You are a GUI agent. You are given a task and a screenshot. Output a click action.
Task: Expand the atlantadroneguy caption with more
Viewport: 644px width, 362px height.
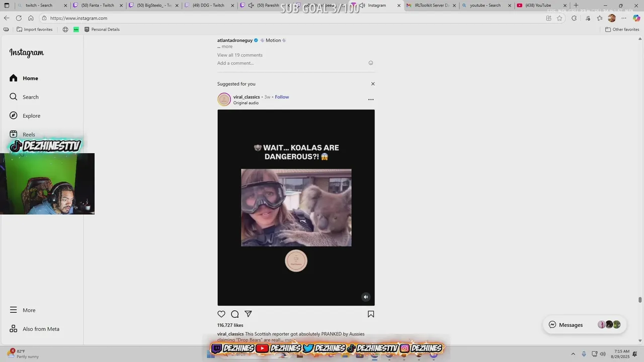227,47
